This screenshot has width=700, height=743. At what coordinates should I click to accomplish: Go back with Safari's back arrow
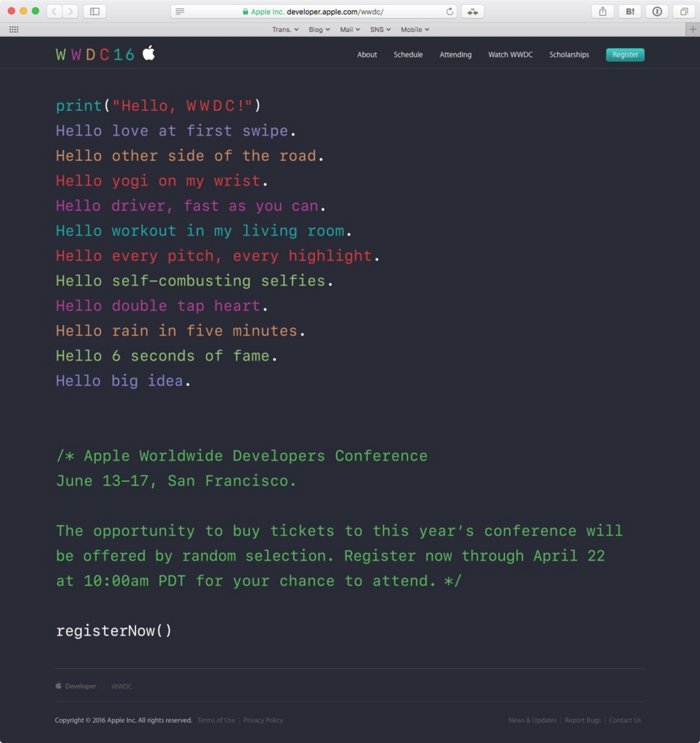tap(54, 12)
